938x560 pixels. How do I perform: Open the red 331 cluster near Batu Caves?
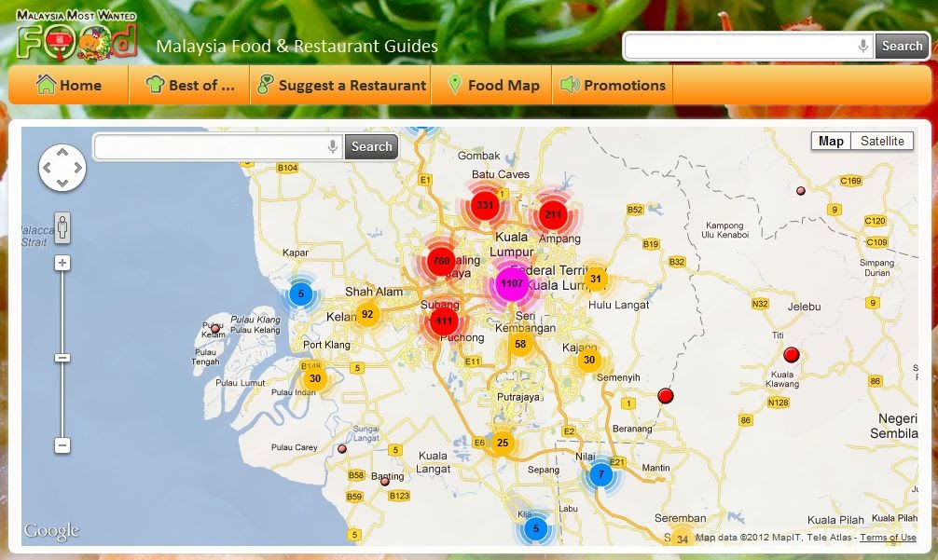pyautogui.click(x=486, y=204)
